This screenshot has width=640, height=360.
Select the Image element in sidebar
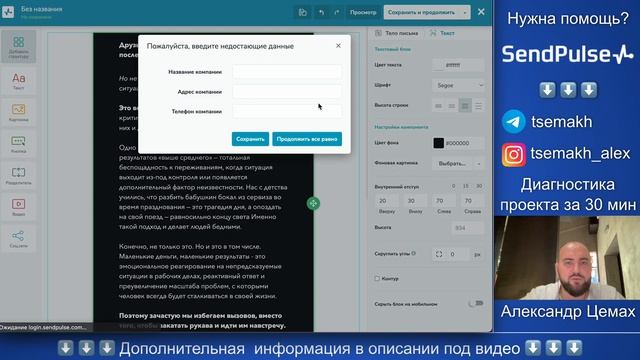click(x=19, y=112)
